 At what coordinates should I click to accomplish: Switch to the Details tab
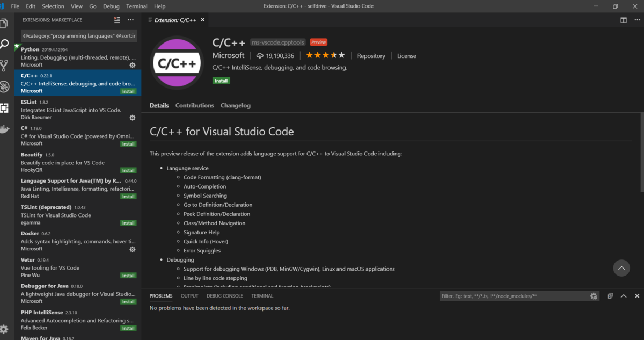click(159, 105)
